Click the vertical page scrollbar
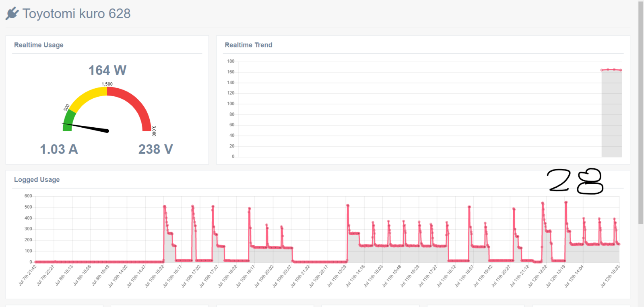The image size is (644, 307). click(x=641, y=113)
